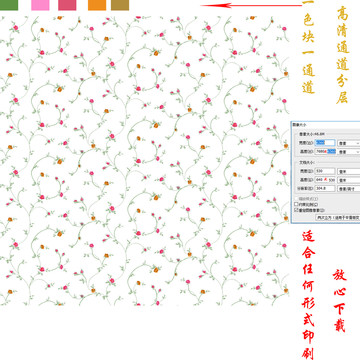Enable the constrain proportions checkbox
The height and width of the screenshot is (360, 360).
point(296,204)
